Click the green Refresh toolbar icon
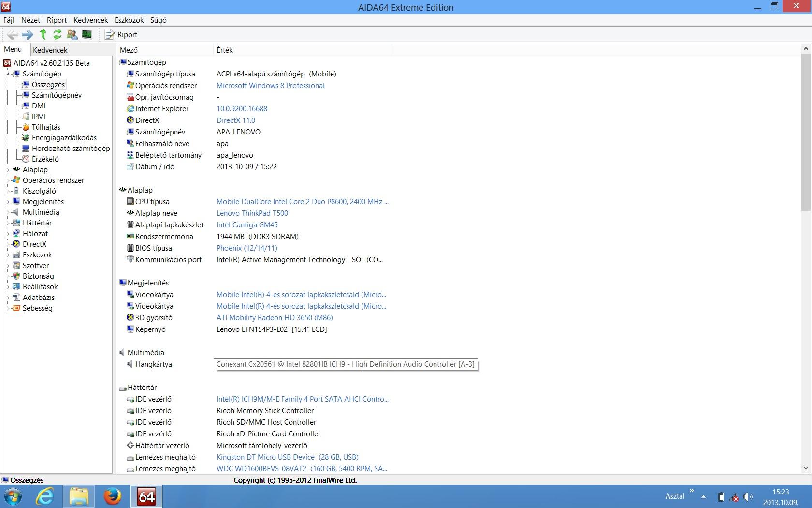 tap(58, 34)
